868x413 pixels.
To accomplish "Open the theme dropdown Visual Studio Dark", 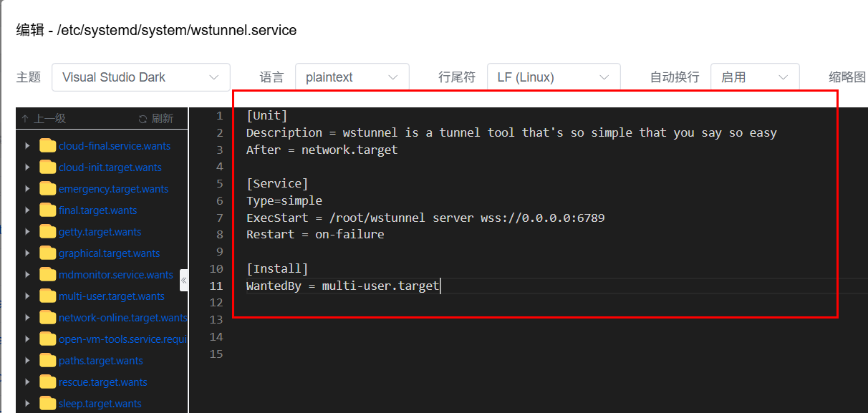I will point(141,77).
